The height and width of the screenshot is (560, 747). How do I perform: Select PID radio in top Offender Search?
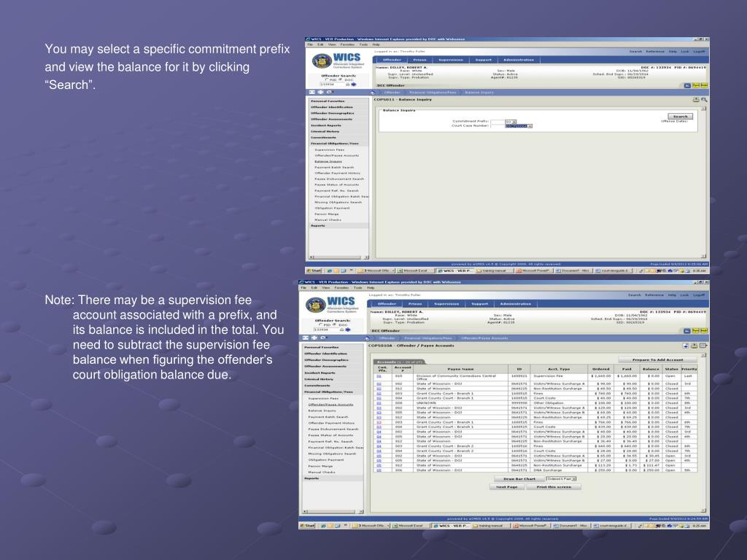click(327, 79)
